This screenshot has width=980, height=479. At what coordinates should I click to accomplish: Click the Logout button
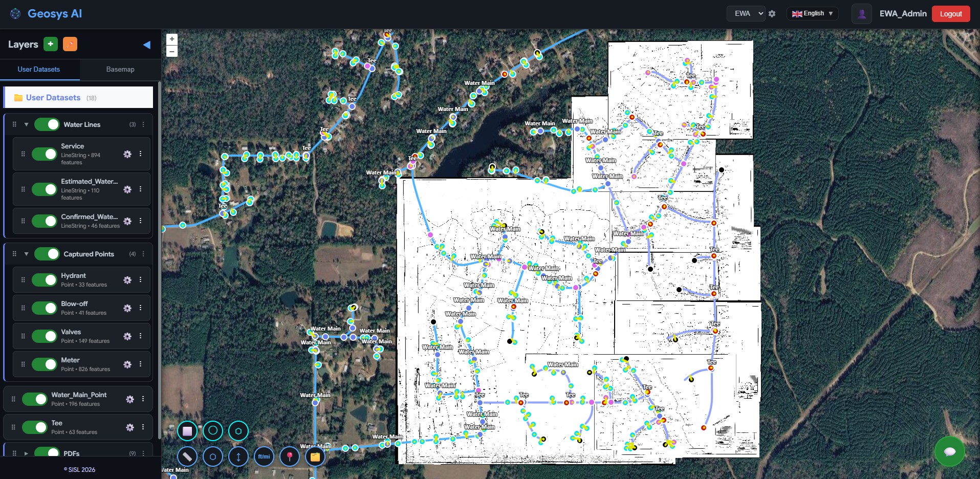point(951,14)
